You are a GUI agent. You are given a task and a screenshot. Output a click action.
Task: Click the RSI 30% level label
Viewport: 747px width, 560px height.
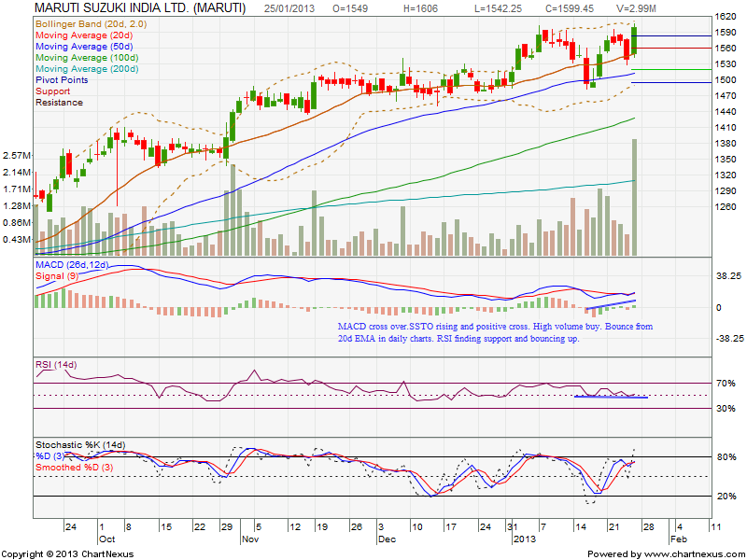[x=726, y=409]
